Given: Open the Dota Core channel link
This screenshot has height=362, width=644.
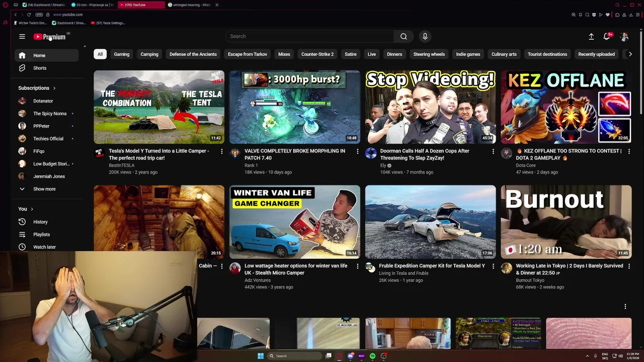Looking at the screenshot, I should pos(525,165).
